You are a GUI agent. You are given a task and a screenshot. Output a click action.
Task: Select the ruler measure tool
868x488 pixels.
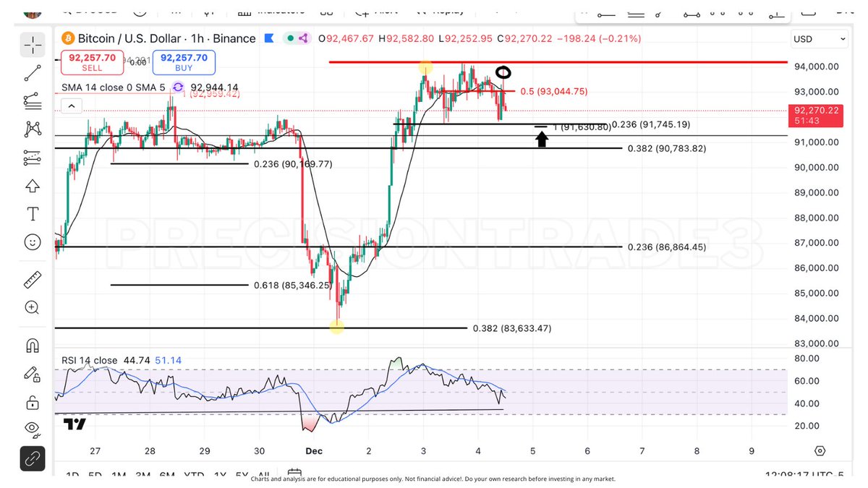tap(33, 279)
